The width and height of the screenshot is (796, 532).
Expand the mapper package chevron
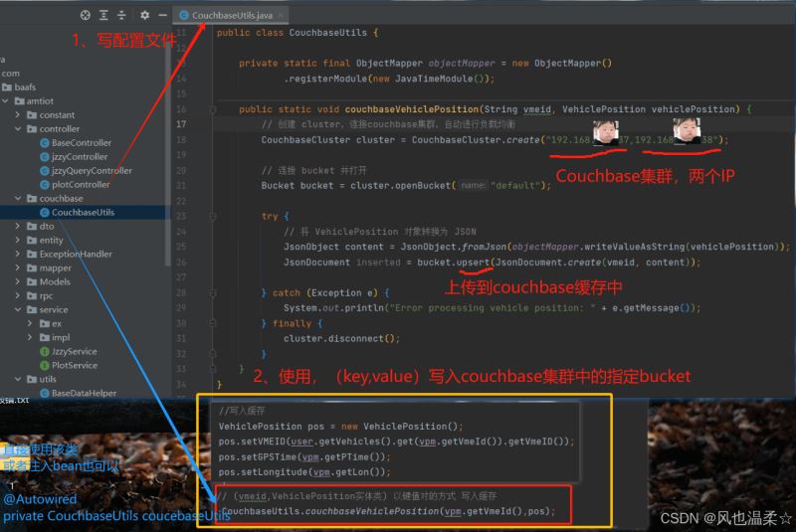[x=18, y=267]
